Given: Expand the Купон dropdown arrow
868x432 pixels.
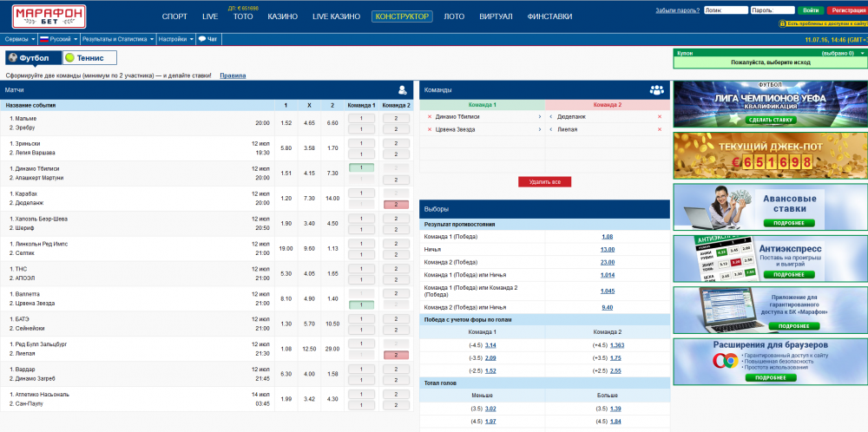Looking at the screenshot, I should coord(862,53).
